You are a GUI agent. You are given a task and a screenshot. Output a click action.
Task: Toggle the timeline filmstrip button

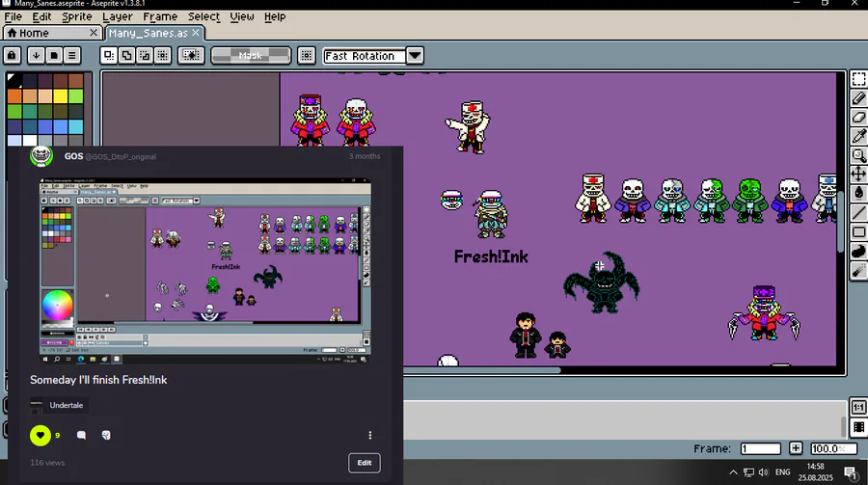(858, 427)
